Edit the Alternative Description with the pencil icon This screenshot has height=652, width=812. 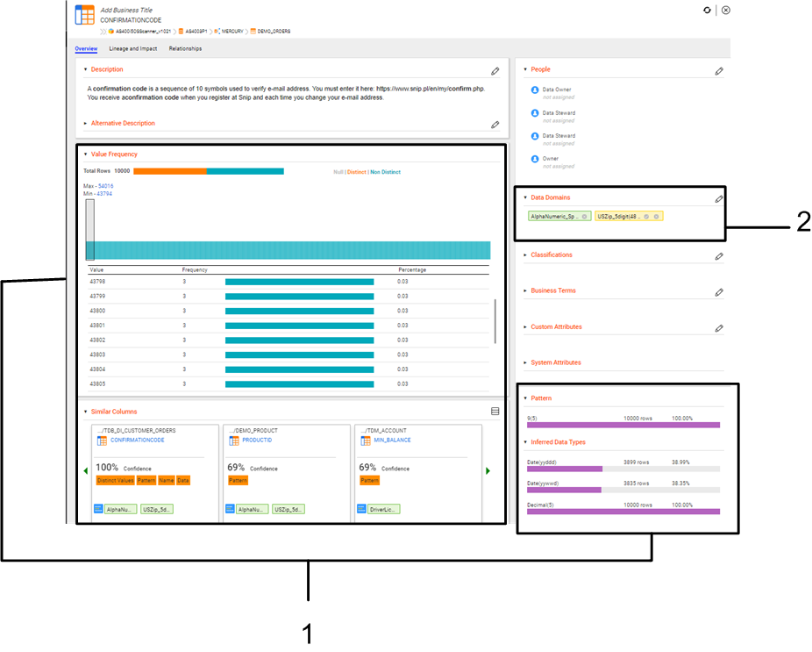coord(495,125)
